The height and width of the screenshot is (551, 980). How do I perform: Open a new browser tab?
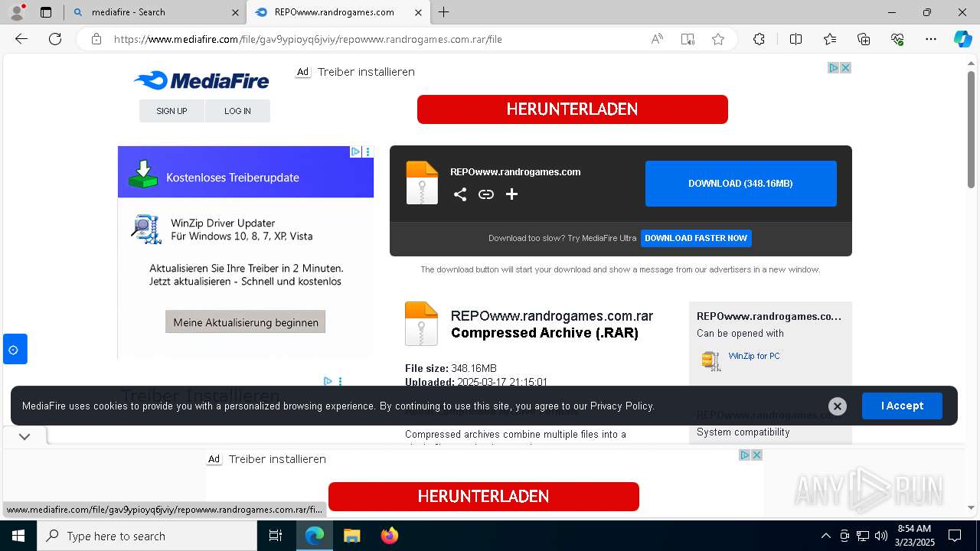pyautogui.click(x=444, y=12)
